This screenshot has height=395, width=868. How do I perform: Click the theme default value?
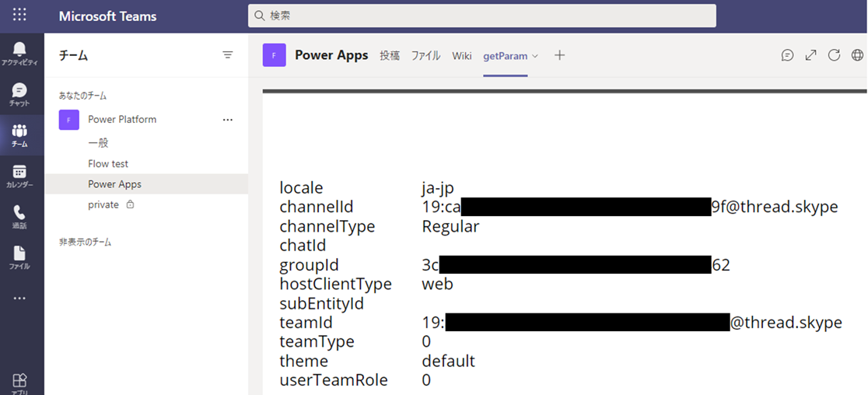449,362
